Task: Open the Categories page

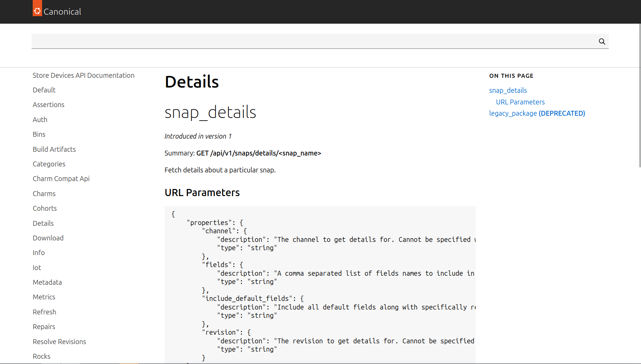Action: [49, 164]
